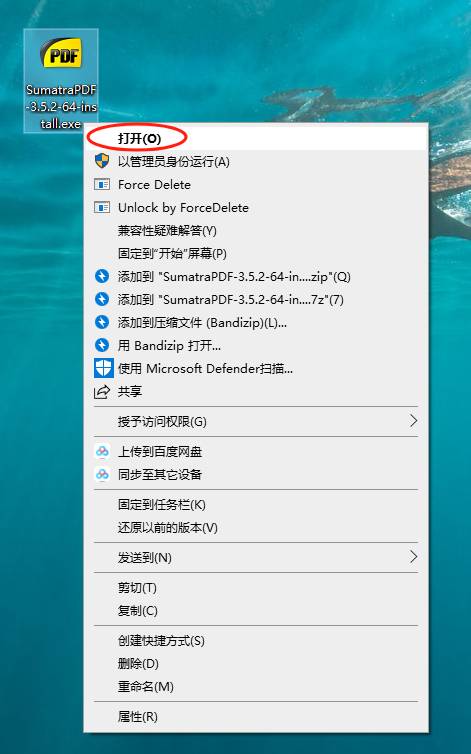Click the sync to other devices icon

pos(102,475)
